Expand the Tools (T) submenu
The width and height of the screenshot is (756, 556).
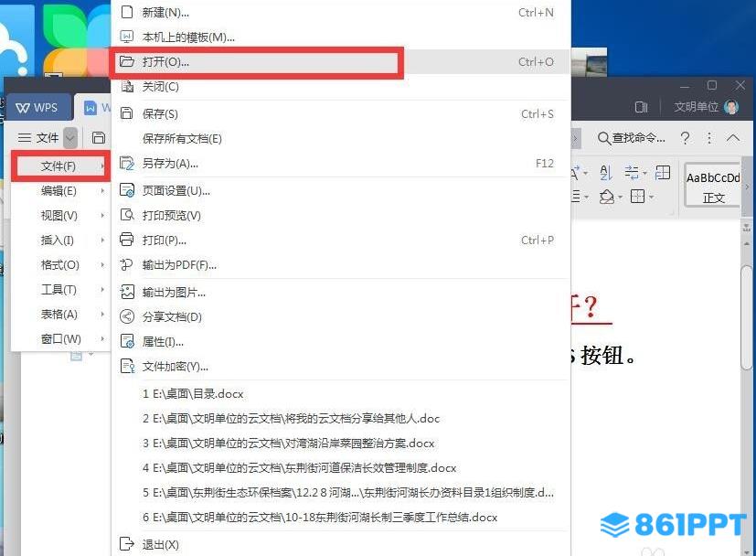[60, 289]
